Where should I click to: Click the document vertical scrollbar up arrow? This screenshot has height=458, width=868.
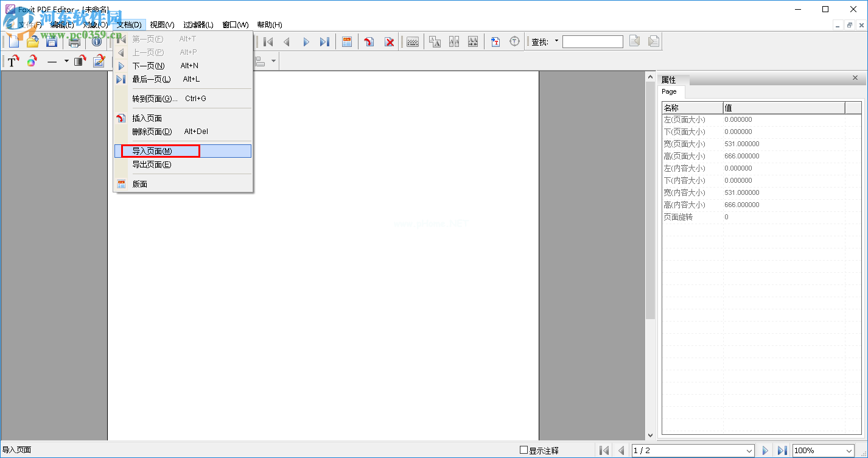[650, 76]
